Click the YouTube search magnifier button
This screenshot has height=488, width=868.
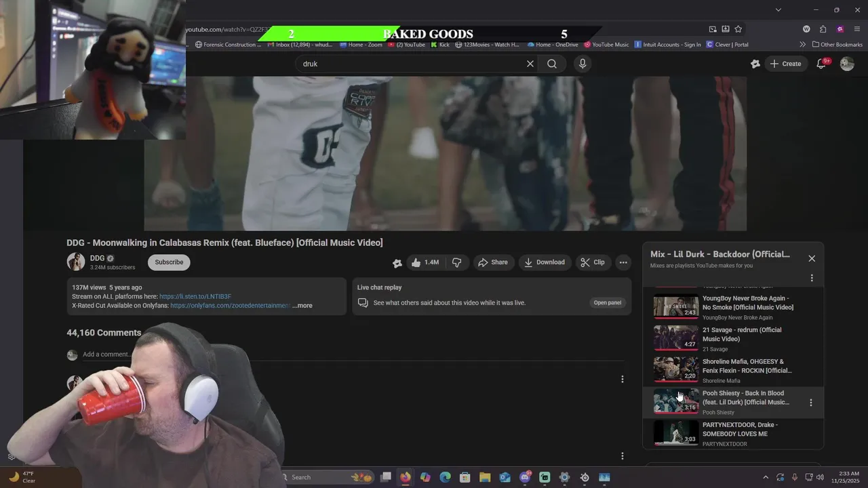point(552,64)
